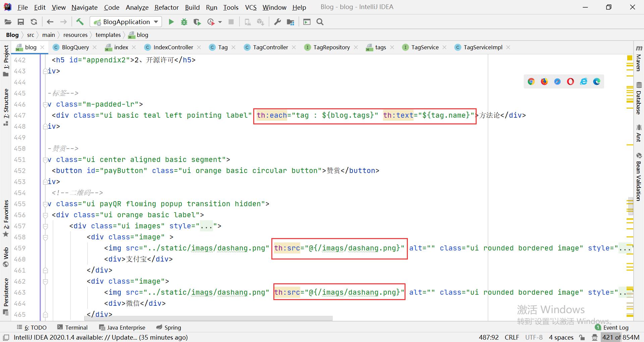Switch to the TagRepository tab

tap(331, 47)
